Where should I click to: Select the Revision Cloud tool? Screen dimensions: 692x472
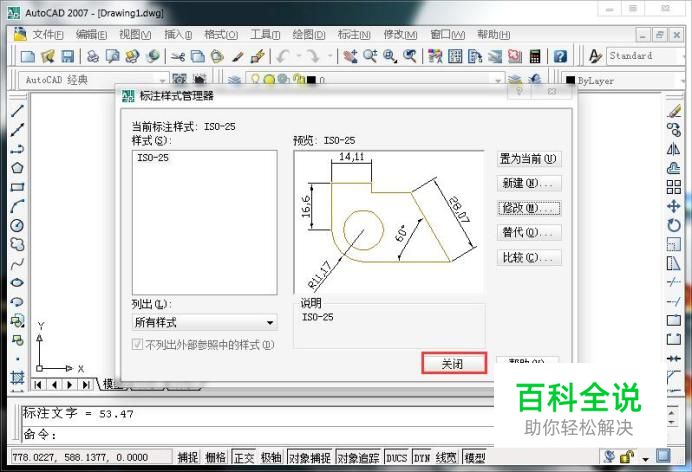(17, 244)
